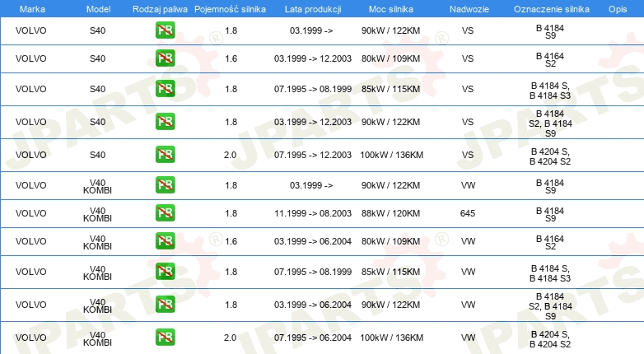Click the Oznaczenie silnika column header
Image resolution: width=644 pixels, height=354 pixels.
(552, 9)
